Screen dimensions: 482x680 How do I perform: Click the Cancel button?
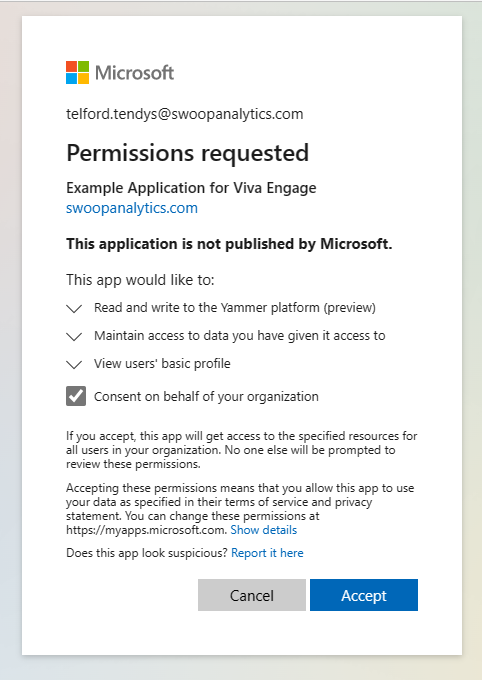click(252, 595)
